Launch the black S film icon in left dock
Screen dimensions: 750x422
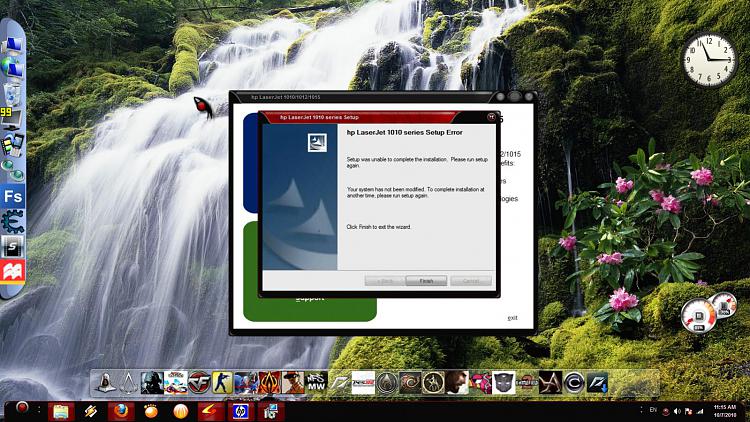(12, 247)
